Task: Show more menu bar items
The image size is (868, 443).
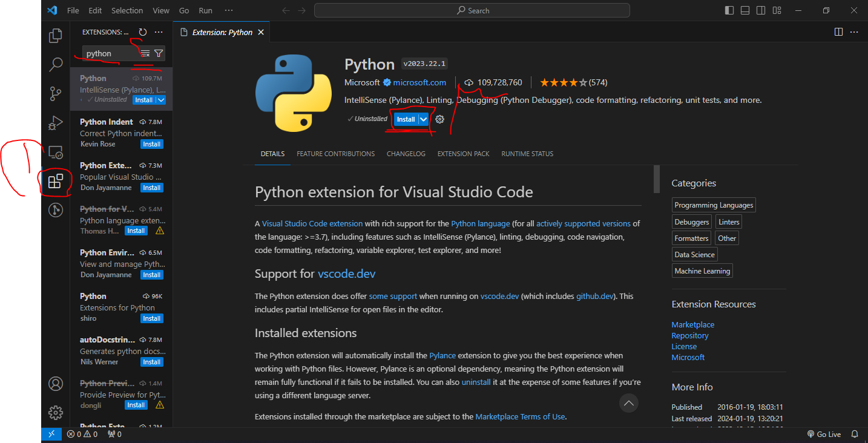Action: 228,10
